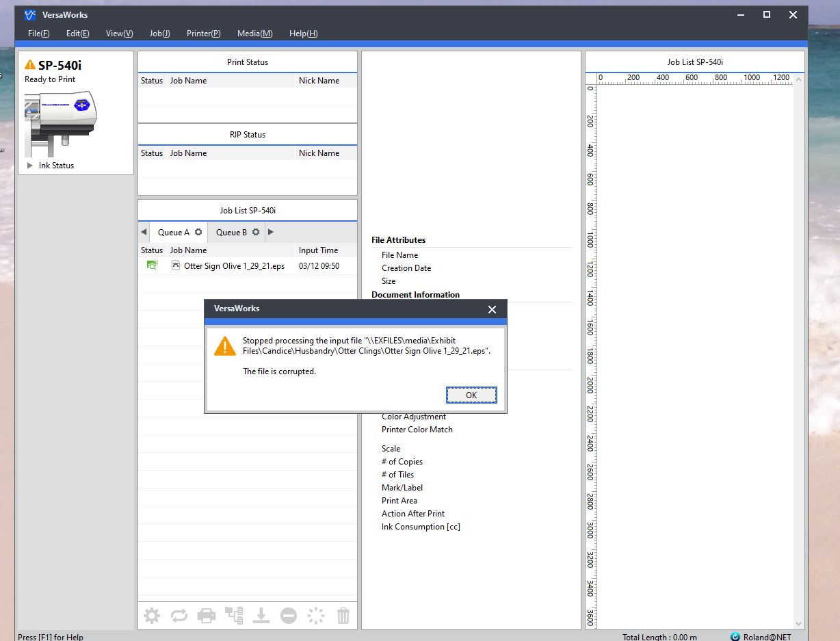The height and width of the screenshot is (641, 840).
Task: Click the download arrow icon in bottom toolbar
Action: click(261, 616)
